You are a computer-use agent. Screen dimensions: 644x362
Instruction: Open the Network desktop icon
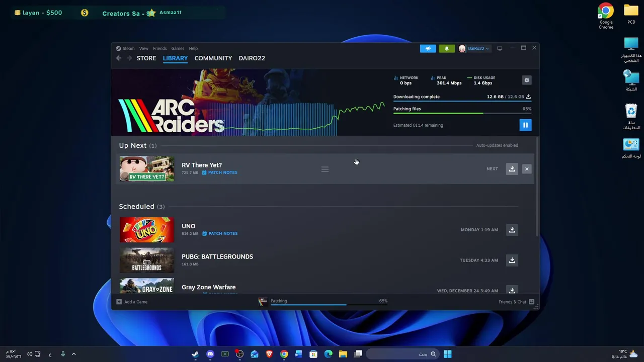(631, 81)
